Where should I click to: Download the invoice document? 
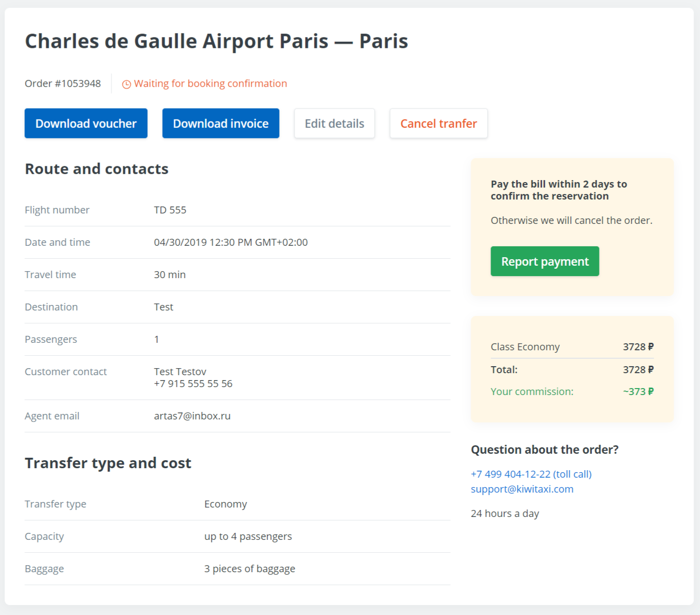tap(220, 123)
